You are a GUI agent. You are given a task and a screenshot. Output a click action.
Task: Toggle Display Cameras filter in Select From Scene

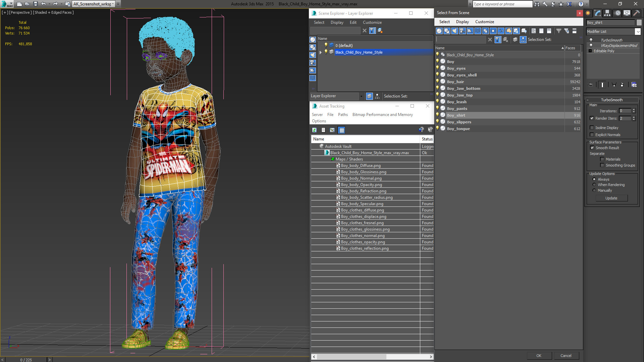point(462,31)
